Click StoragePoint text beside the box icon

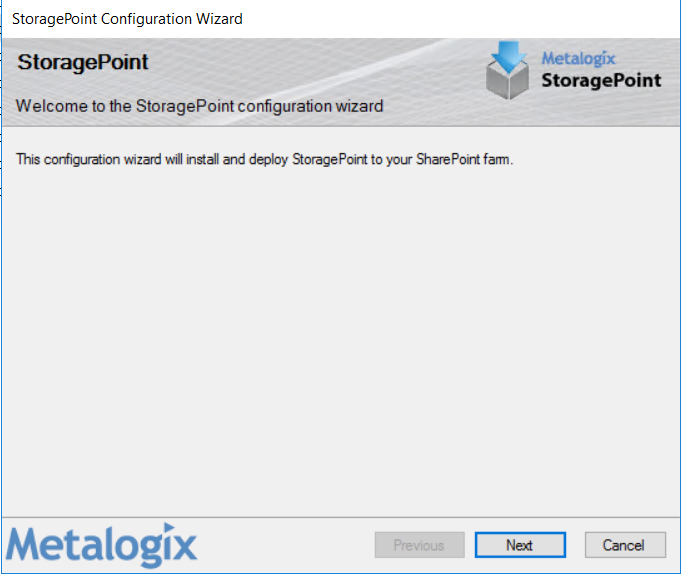point(601,81)
